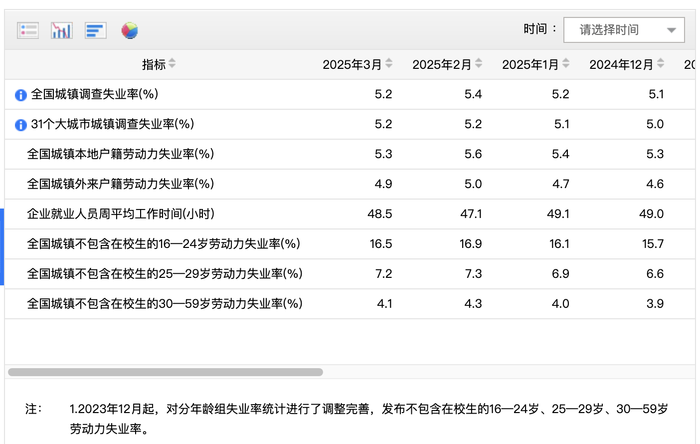
Task: Click the 7.3 value in 2025年2月 column
Action: pos(473,274)
